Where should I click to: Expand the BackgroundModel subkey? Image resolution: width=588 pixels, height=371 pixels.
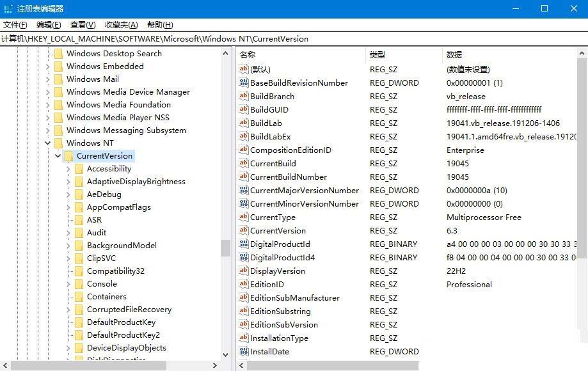(x=68, y=246)
